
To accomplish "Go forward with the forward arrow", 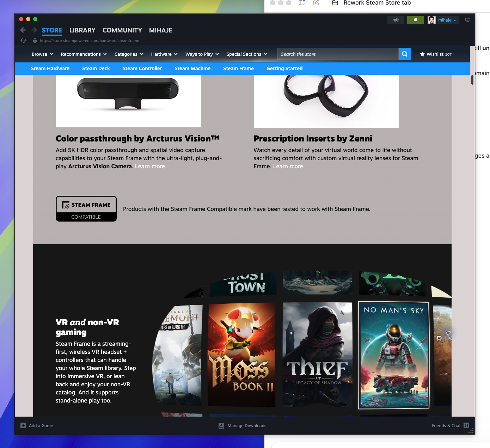I will pyautogui.click(x=34, y=30).
